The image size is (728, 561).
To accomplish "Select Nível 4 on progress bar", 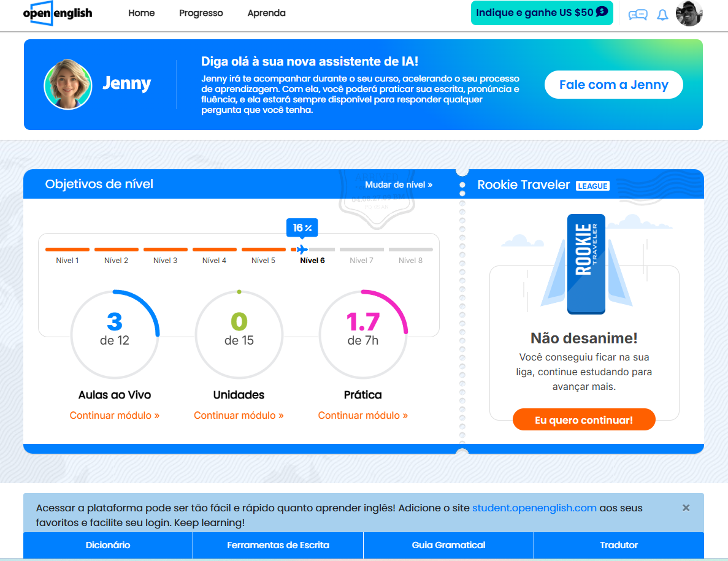I will [x=215, y=256].
